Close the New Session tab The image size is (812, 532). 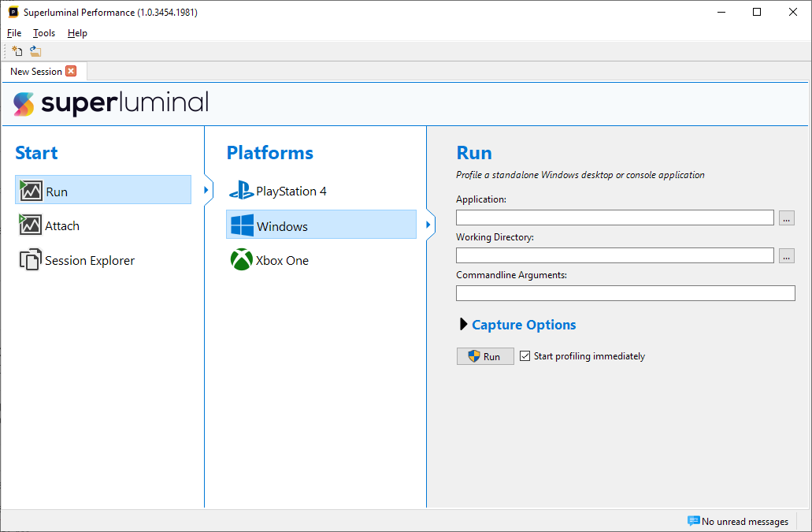tap(71, 71)
